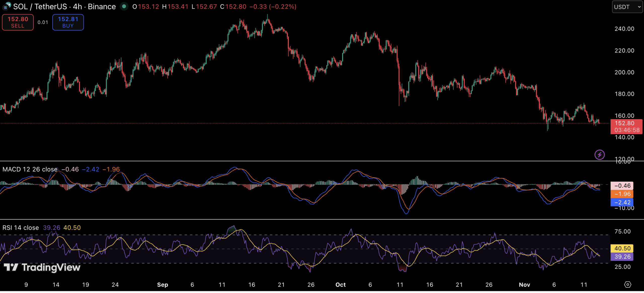Screen dimensions: 644x293
Task: Open the USDT currency dropdown
Action: tap(627, 7)
